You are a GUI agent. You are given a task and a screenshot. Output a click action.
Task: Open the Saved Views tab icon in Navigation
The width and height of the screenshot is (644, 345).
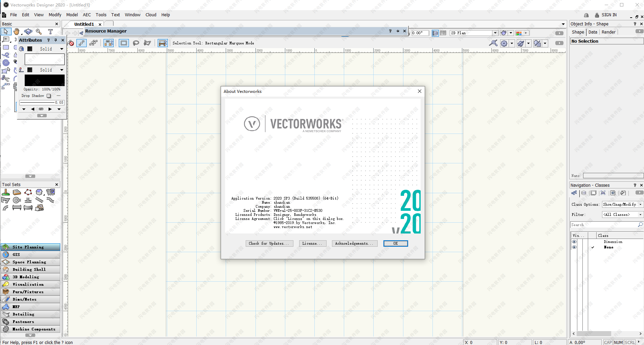pos(613,193)
